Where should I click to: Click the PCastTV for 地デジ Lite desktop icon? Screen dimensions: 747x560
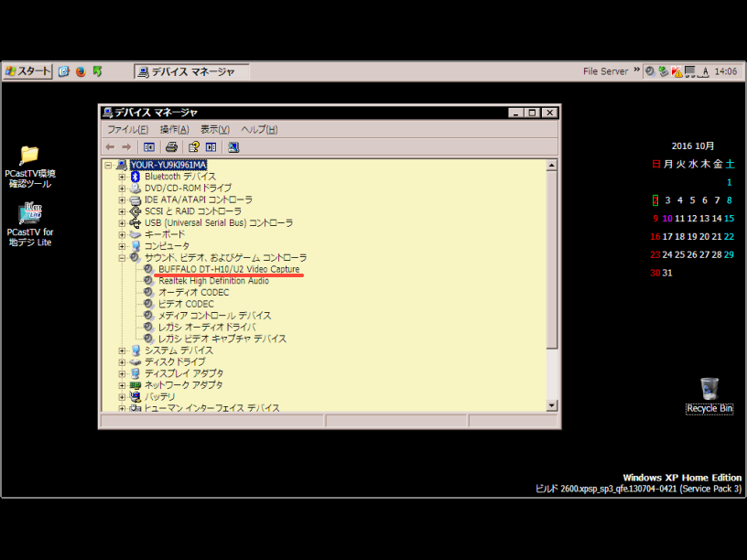(x=29, y=213)
